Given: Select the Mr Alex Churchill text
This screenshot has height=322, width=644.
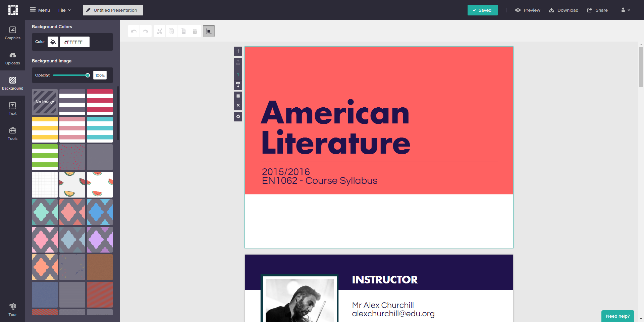Looking at the screenshot, I should point(383,305).
